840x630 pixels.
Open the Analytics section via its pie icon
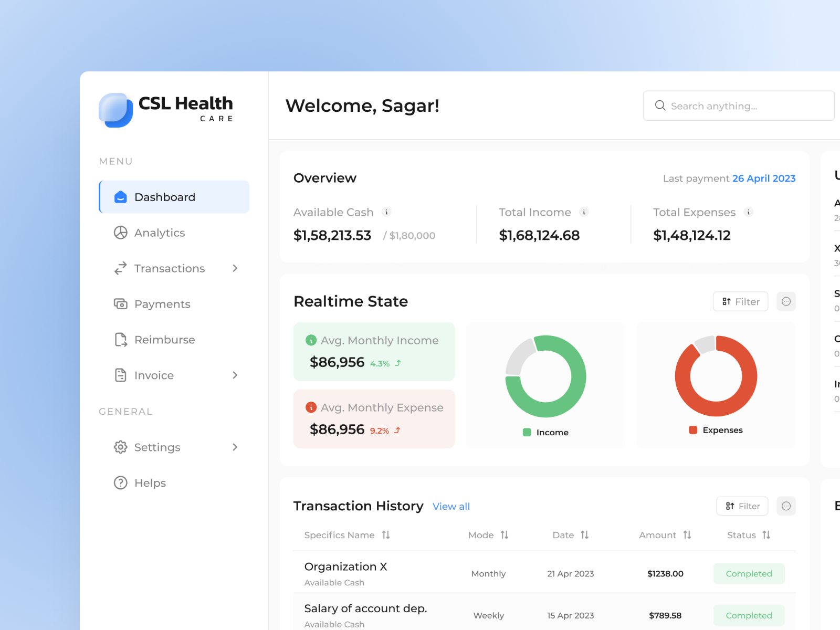click(120, 233)
